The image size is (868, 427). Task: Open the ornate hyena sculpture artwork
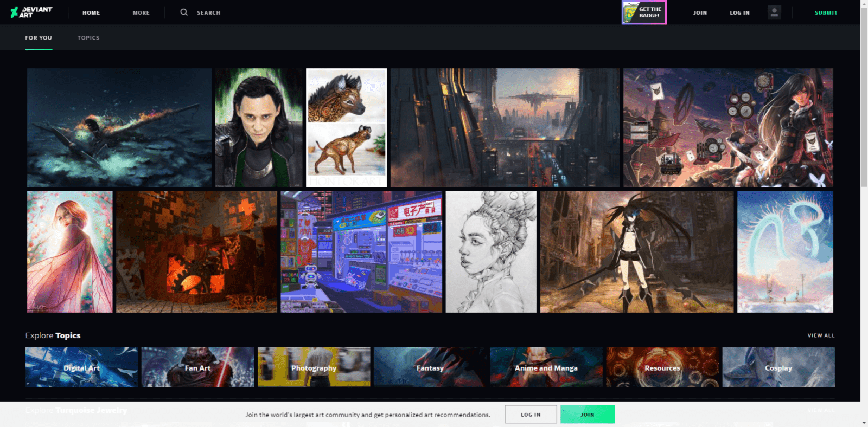coord(347,128)
